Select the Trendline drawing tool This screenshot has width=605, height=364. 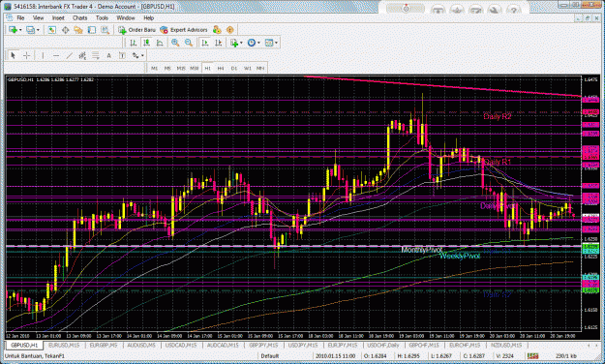tap(69, 55)
